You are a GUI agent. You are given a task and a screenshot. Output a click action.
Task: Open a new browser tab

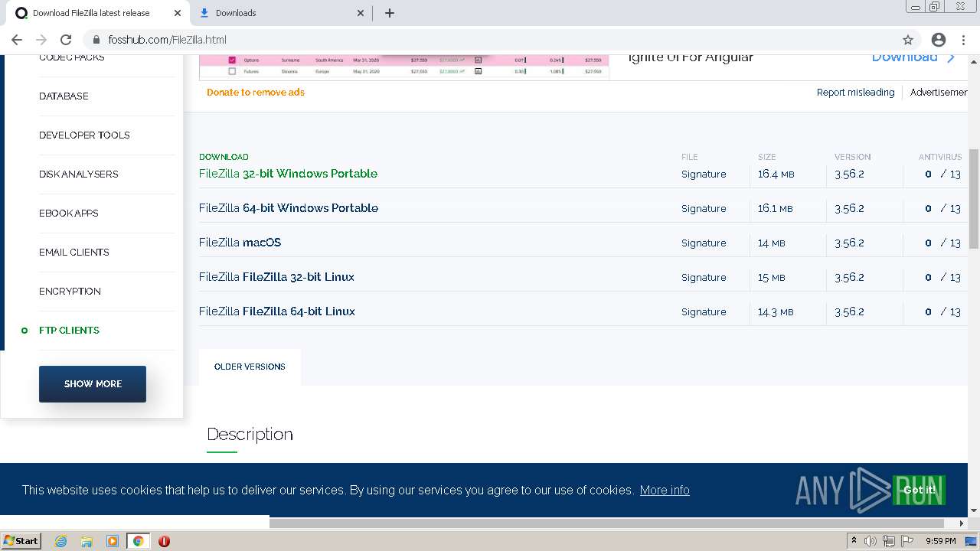point(390,13)
